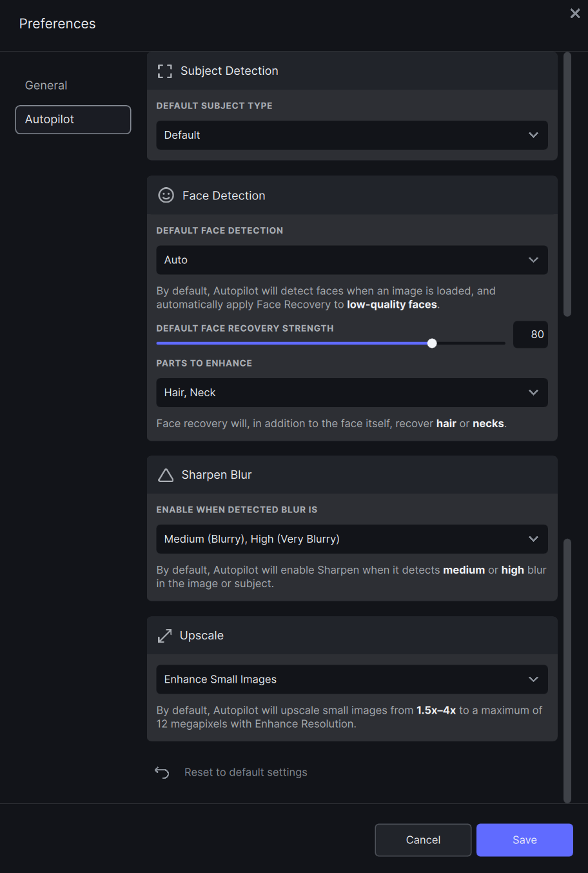Viewport: 588px width, 873px height.
Task: Click the Upscale diagonal arrow icon
Action: pos(165,636)
